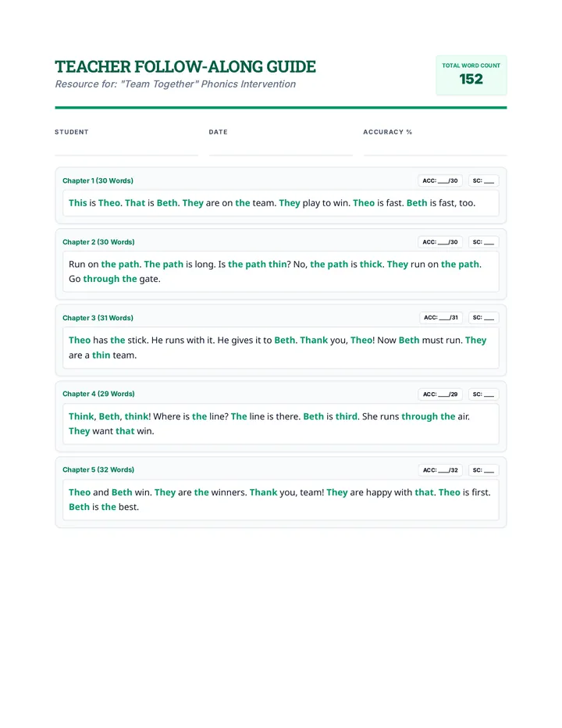Click the Chapter 3 SC field

point(484,318)
